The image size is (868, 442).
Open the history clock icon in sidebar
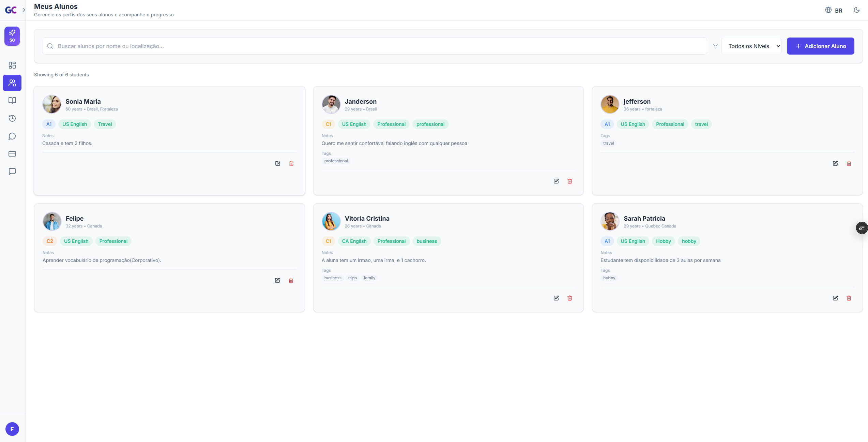point(12,118)
